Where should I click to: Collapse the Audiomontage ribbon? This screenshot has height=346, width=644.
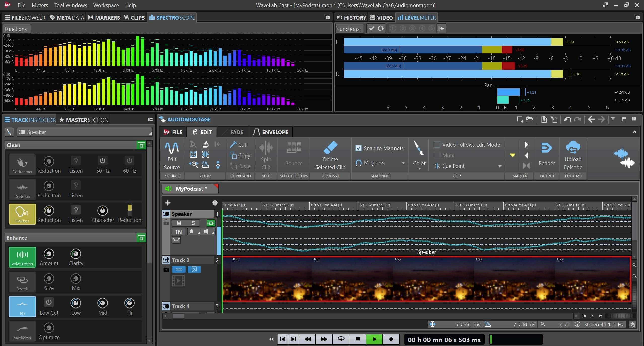point(634,132)
